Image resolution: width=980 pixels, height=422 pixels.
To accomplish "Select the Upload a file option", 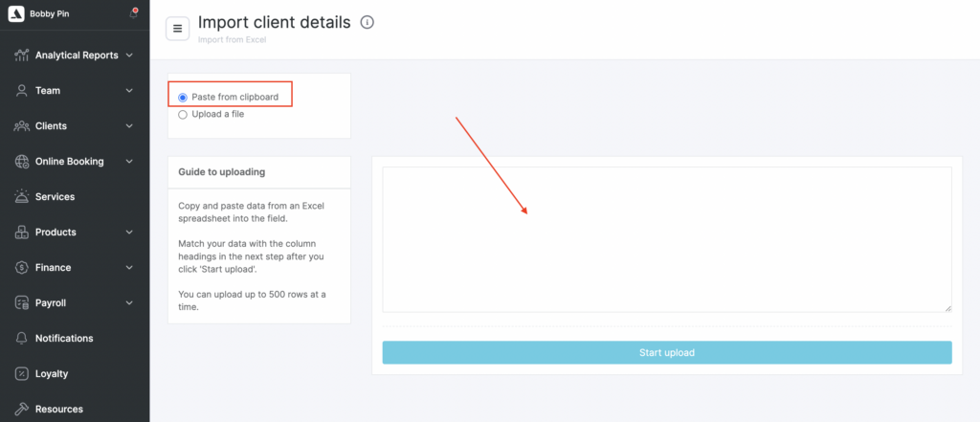I will (x=183, y=115).
